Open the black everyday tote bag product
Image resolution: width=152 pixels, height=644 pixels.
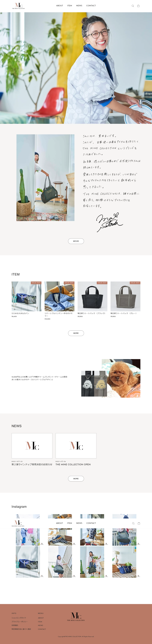click(x=92, y=299)
